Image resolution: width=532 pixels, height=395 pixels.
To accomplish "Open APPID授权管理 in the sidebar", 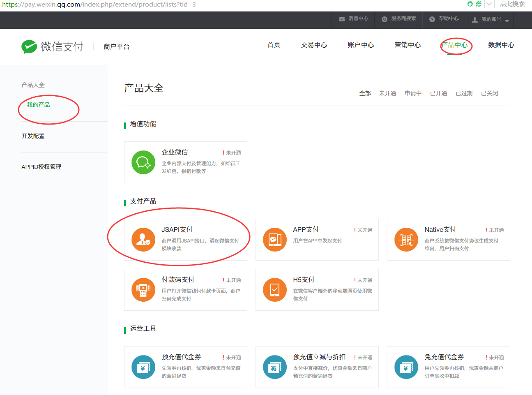I will pyautogui.click(x=41, y=167).
